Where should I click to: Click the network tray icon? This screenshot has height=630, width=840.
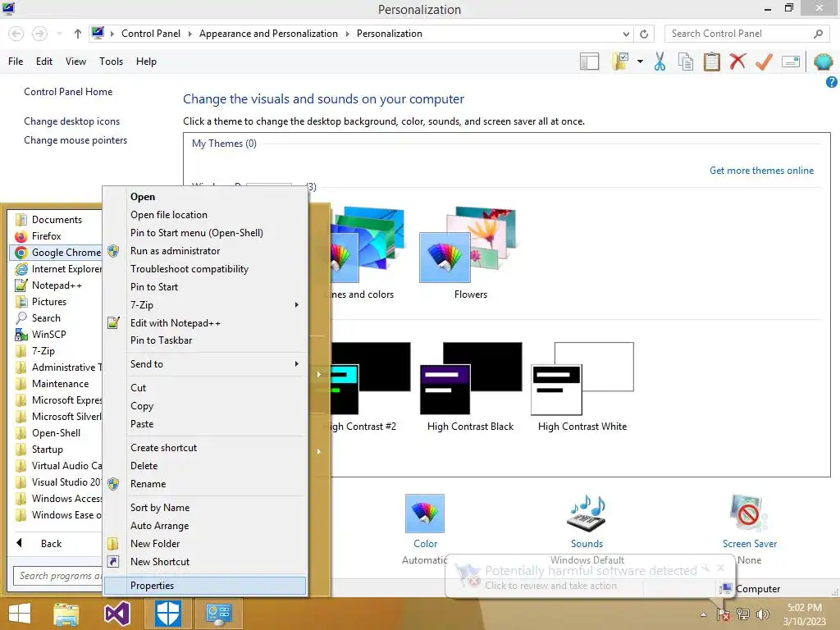[743, 614]
